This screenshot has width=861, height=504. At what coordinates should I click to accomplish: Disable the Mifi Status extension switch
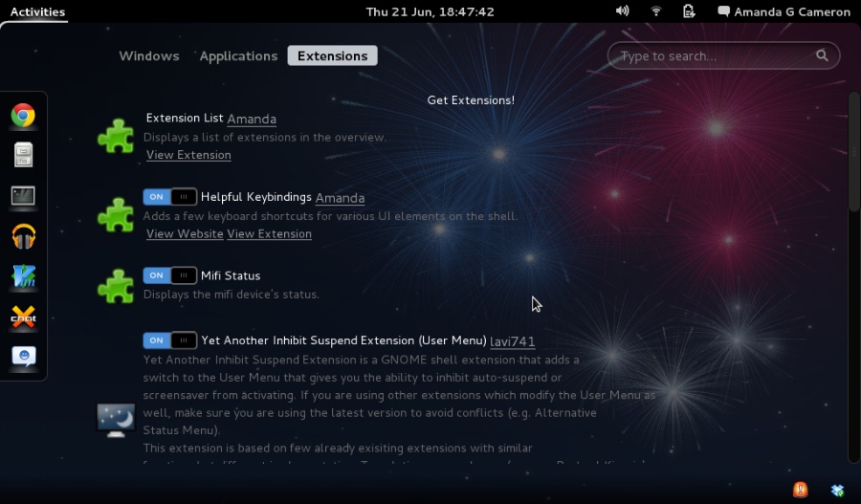pos(169,275)
